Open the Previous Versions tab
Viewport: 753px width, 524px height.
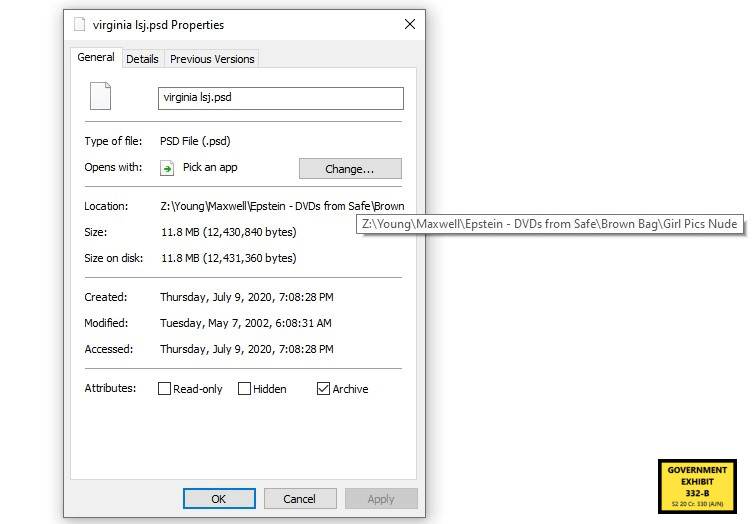click(x=212, y=59)
